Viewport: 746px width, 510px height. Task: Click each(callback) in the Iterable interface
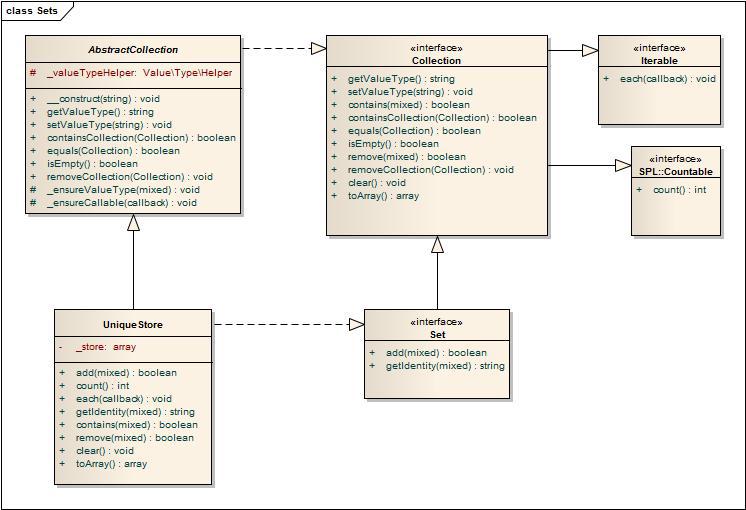coord(659,79)
